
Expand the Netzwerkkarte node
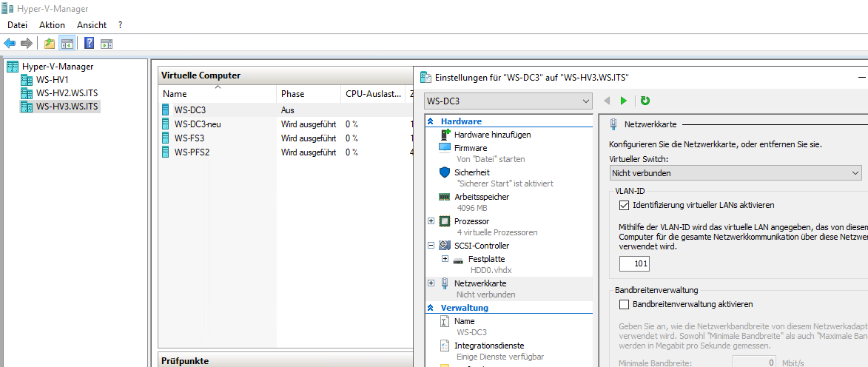[431, 283]
